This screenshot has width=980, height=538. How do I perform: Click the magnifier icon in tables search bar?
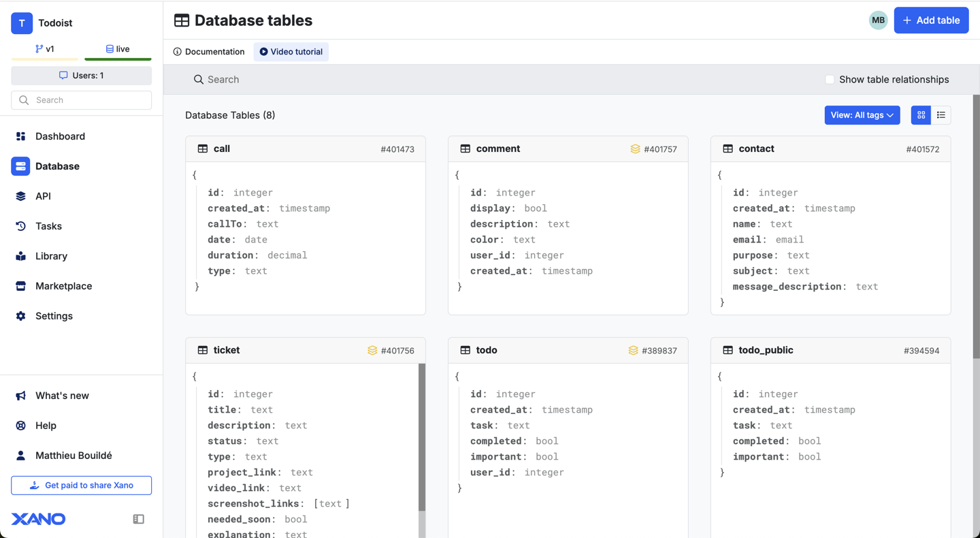199,80
